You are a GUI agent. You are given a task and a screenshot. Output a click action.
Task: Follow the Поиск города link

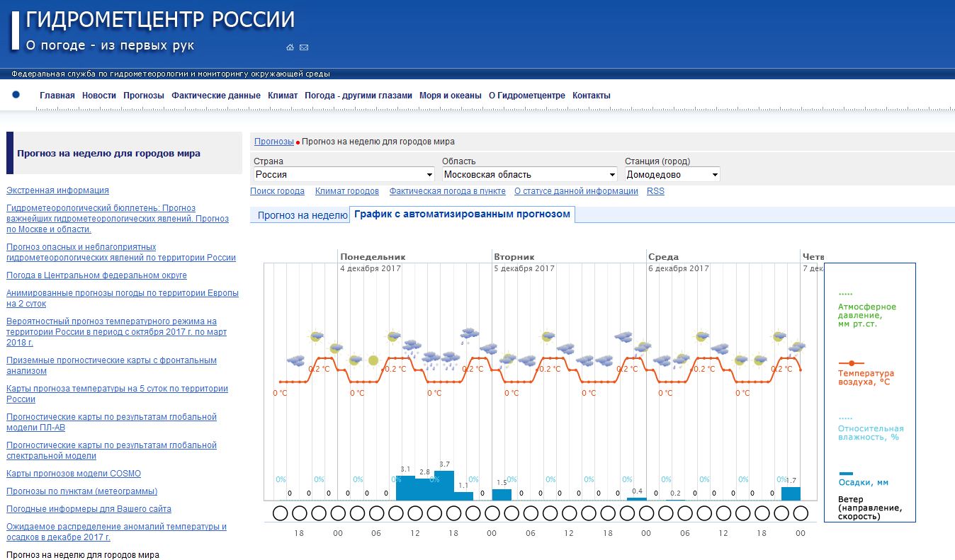pos(278,191)
